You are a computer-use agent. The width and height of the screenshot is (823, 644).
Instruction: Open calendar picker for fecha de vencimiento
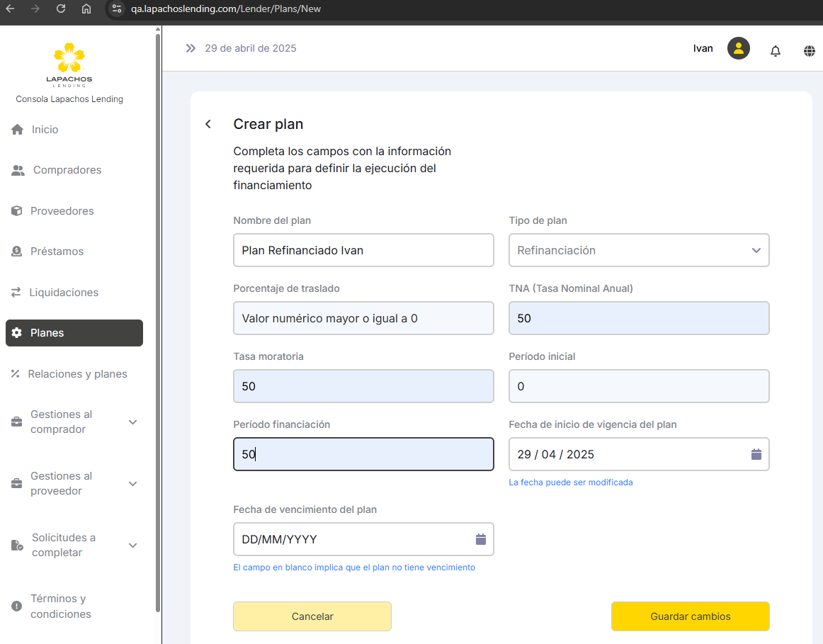coord(481,539)
